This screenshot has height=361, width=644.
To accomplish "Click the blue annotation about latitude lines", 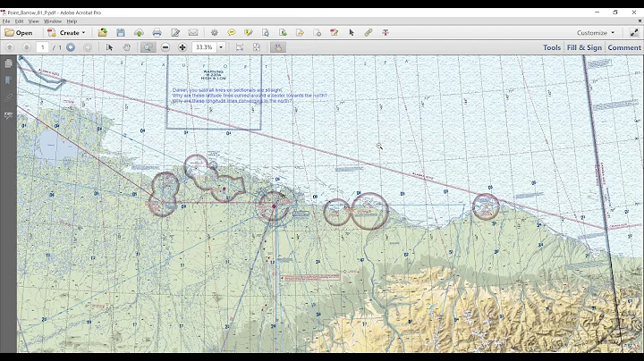I will click(x=250, y=96).
